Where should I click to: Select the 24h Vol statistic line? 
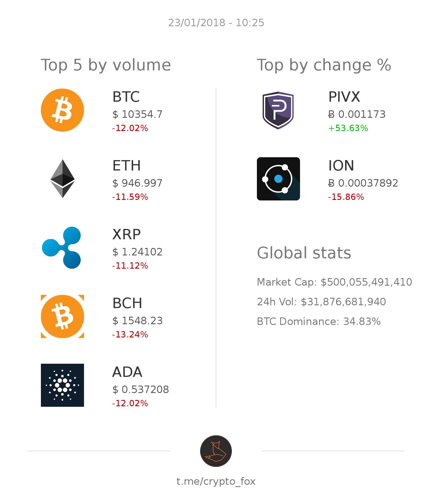point(321,302)
